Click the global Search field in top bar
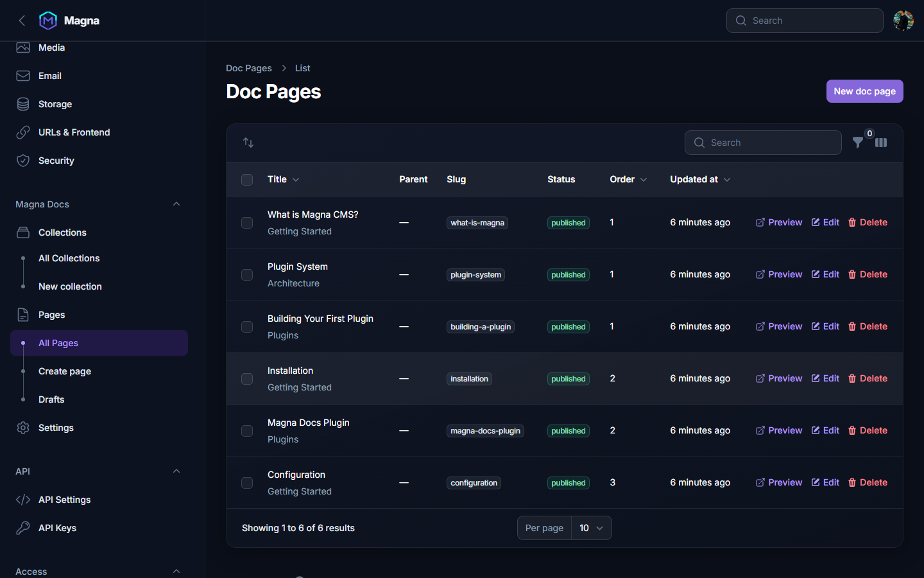The height and width of the screenshot is (578, 924). 805,21
